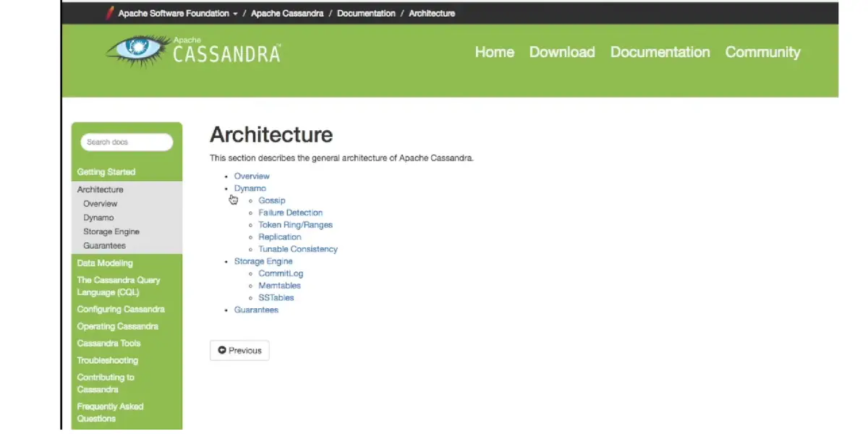Select Architecture in the sidebar
Image resolution: width=868 pixels, height=434 pixels.
pos(101,190)
